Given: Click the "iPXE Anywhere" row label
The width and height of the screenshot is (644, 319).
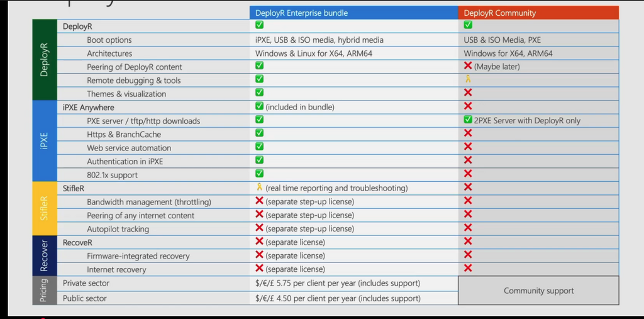Looking at the screenshot, I should [88, 108].
